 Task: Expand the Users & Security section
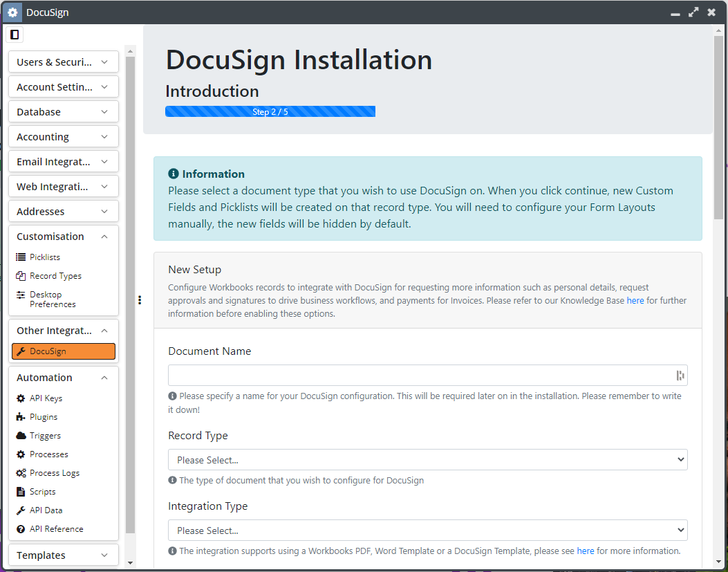pos(64,62)
